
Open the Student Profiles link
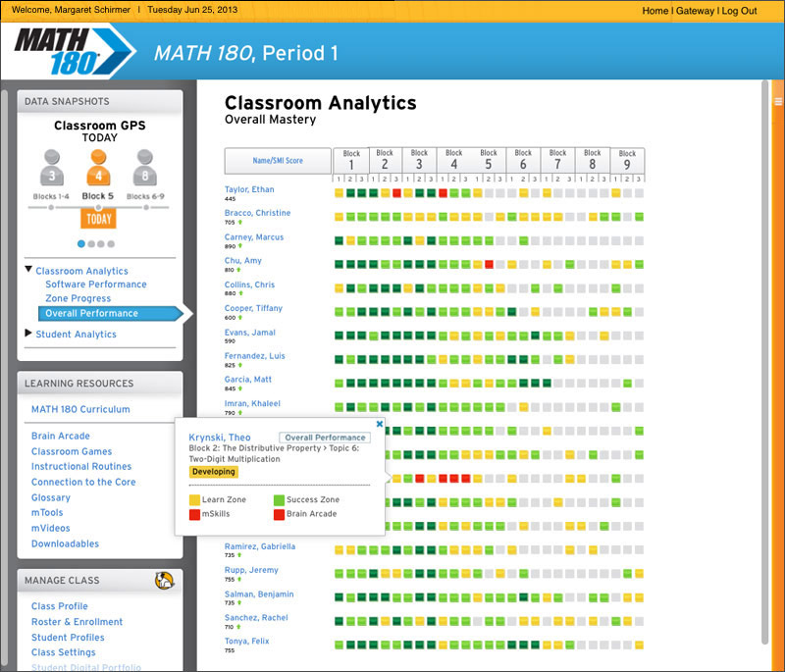click(68, 638)
